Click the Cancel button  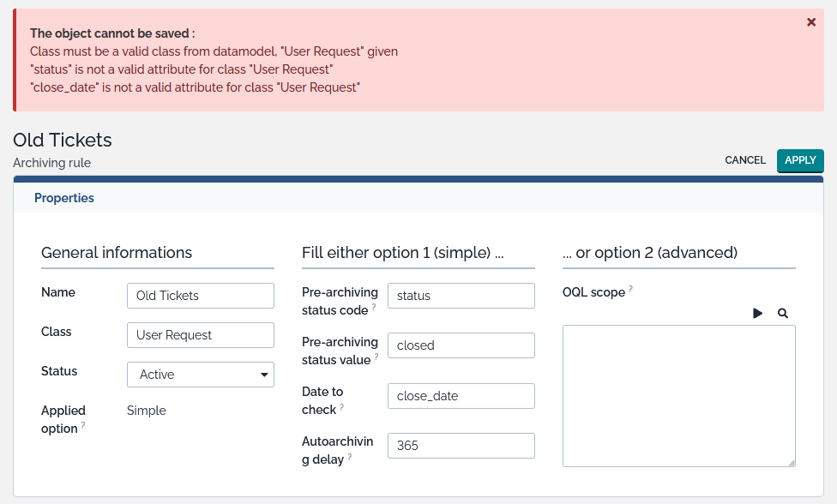(x=745, y=160)
